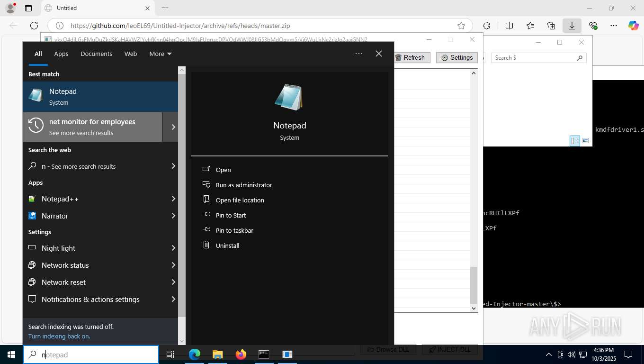Click Browse DLL button
The width and height of the screenshot is (644, 364).
(x=388, y=349)
